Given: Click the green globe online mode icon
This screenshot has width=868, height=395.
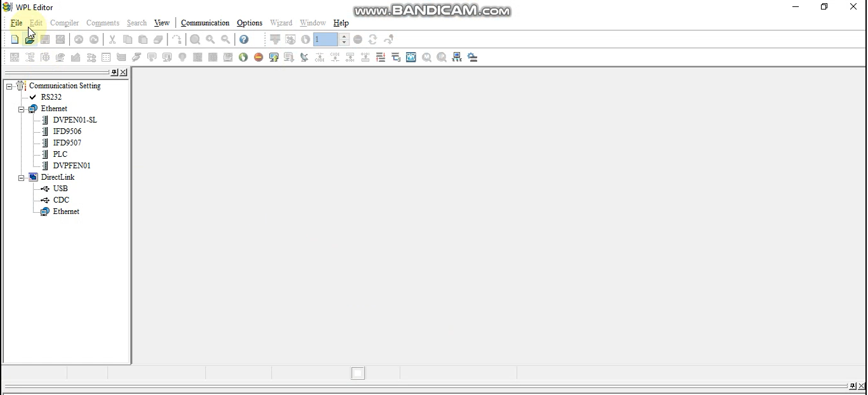Looking at the screenshot, I should coord(243,57).
